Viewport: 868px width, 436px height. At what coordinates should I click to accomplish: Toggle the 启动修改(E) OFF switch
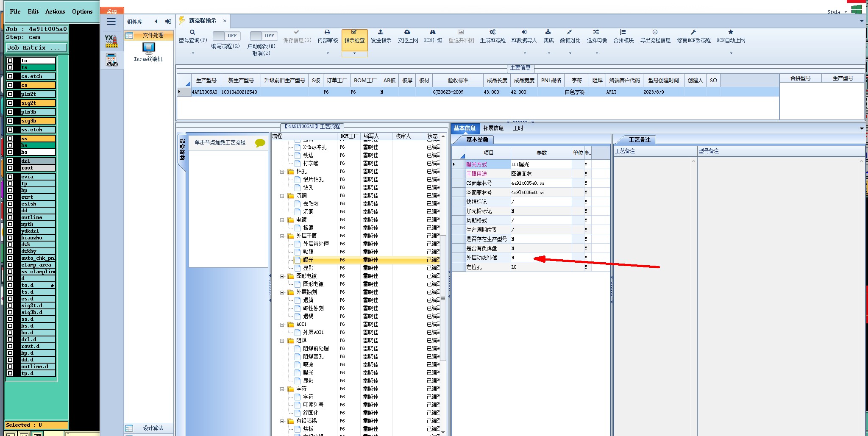[x=264, y=36]
